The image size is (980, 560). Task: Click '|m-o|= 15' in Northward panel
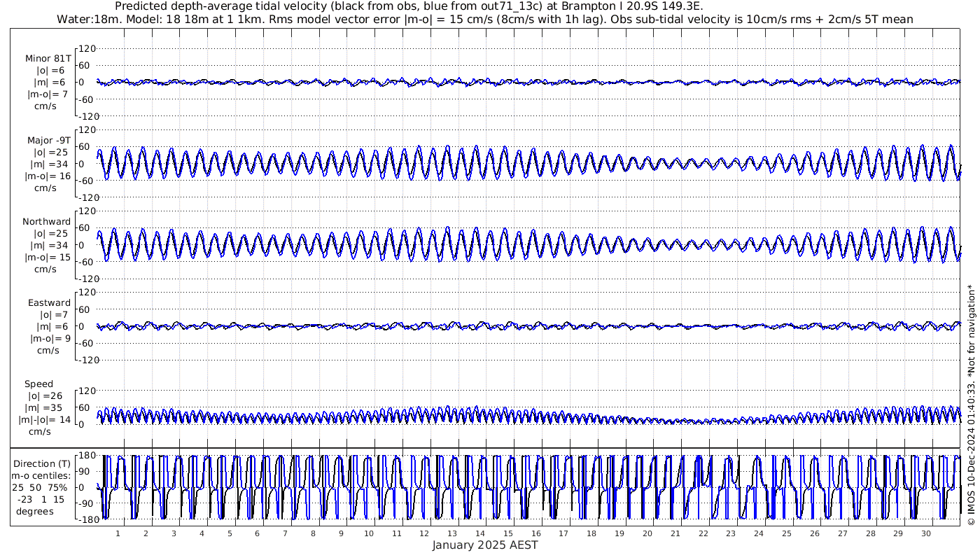point(48,257)
